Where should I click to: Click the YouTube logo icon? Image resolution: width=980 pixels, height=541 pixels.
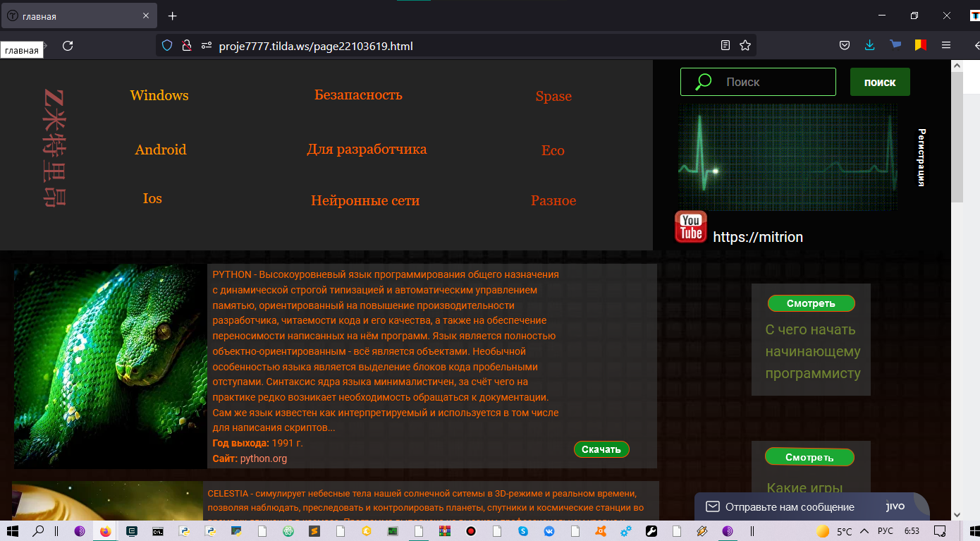coord(691,226)
